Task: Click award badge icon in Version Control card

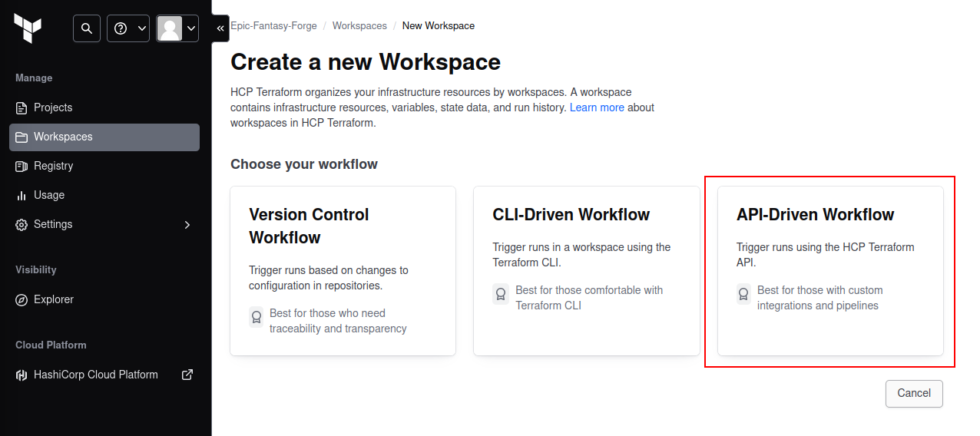Action: tap(257, 317)
